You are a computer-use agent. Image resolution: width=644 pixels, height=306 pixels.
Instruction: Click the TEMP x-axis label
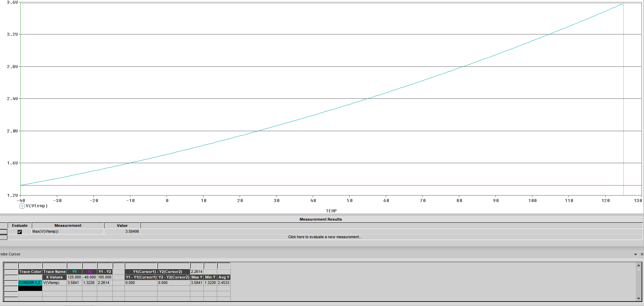pos(331,211)
